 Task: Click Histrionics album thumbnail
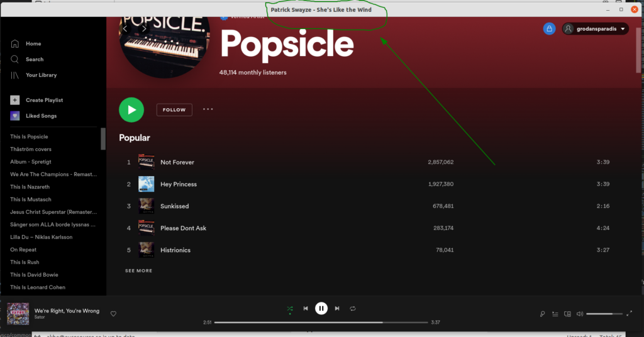[x=146, y=250]
